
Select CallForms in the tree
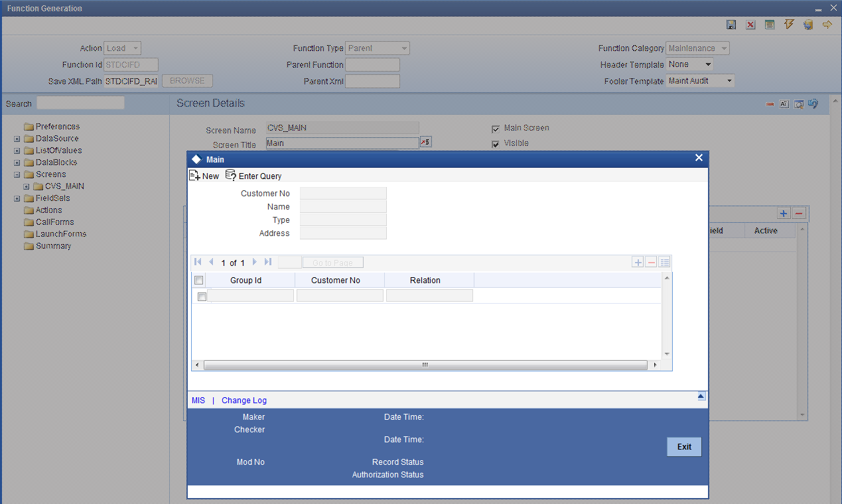click(54, 221)
